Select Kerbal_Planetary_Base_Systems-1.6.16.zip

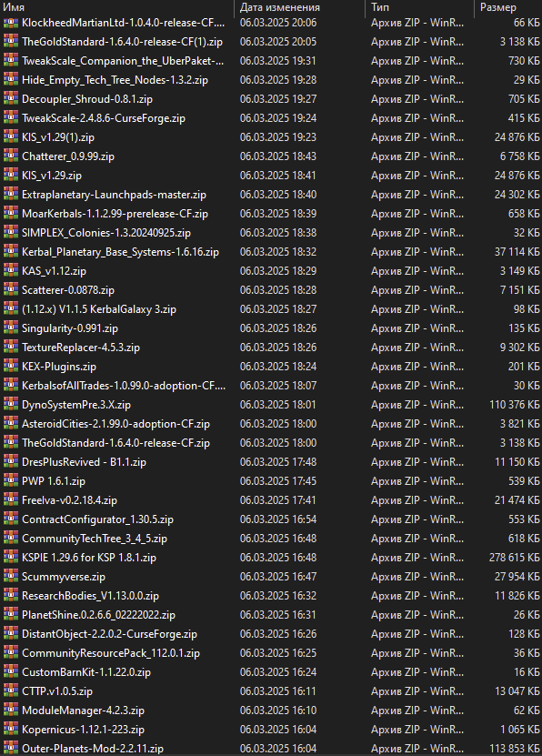[120, 252]
